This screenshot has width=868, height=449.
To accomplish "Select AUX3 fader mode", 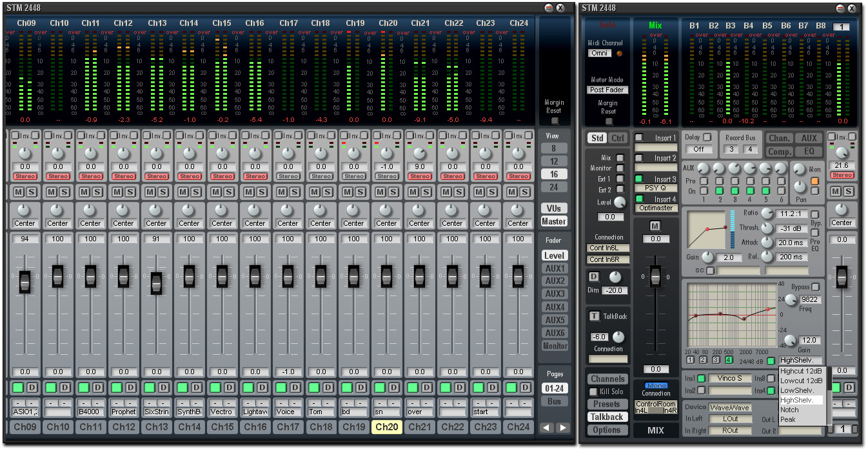I will [555, 294].
